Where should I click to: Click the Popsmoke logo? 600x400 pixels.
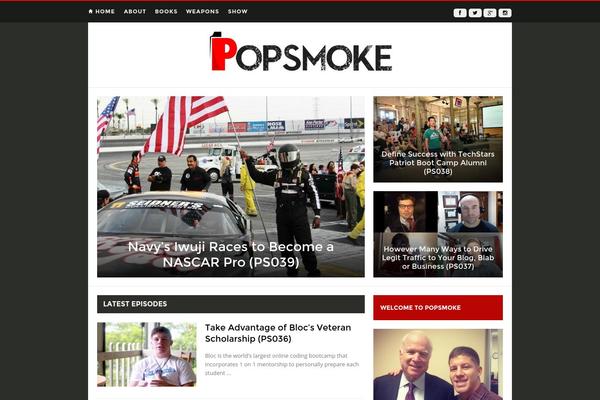click(x=301, y=52)
